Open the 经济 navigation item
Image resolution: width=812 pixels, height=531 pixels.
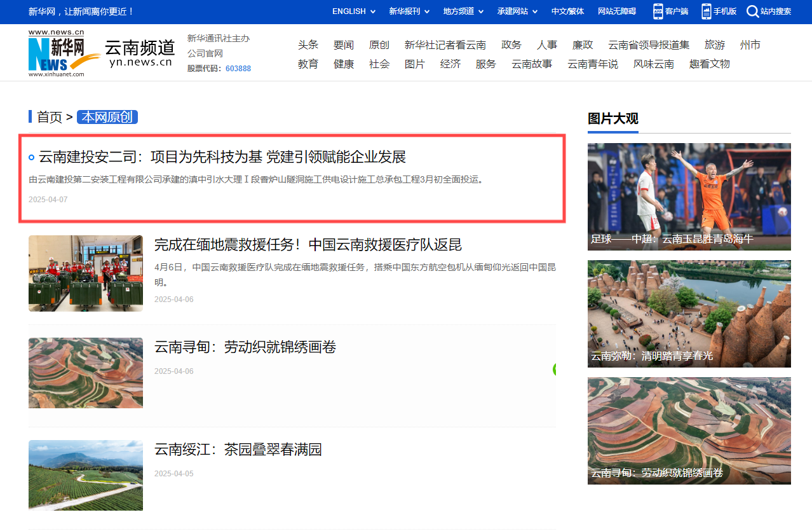point(450,64)
